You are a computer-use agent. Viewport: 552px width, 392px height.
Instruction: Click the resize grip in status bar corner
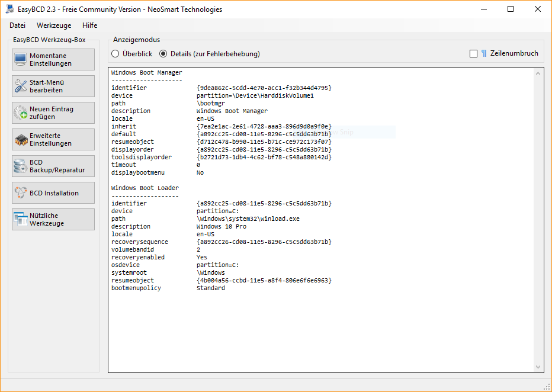tap(547, 387)
